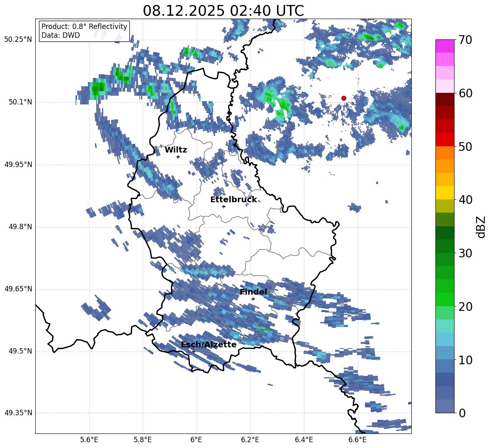Click the 49.65°N latitude label
Screen dimensions: 491x448
[18, 289]
